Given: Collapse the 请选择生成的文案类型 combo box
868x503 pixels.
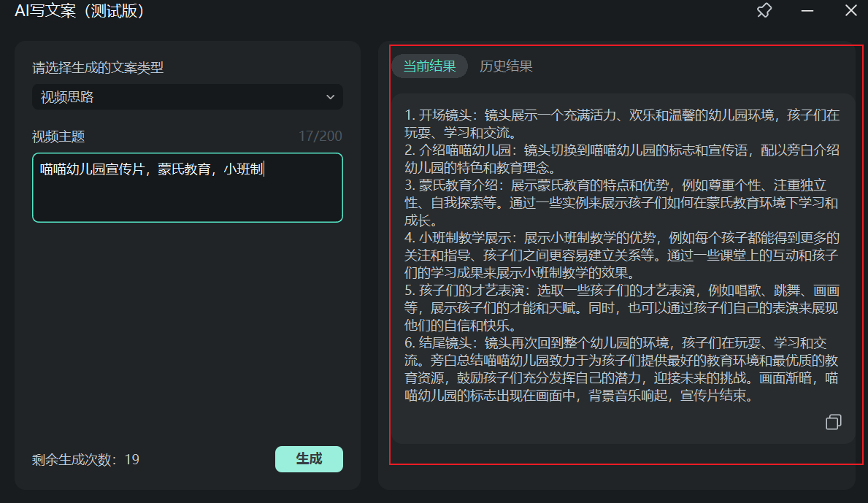Looking at the screenshot, I should pos(187,96).
